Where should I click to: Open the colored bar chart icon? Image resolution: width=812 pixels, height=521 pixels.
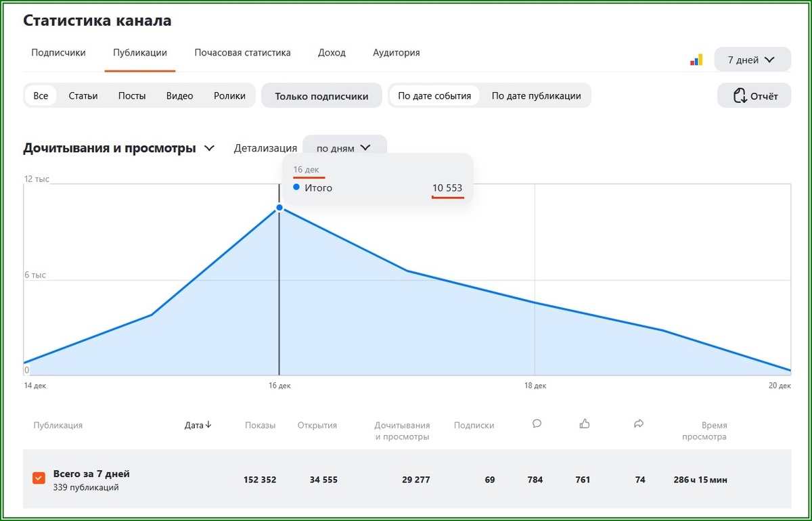coord(696,60)
